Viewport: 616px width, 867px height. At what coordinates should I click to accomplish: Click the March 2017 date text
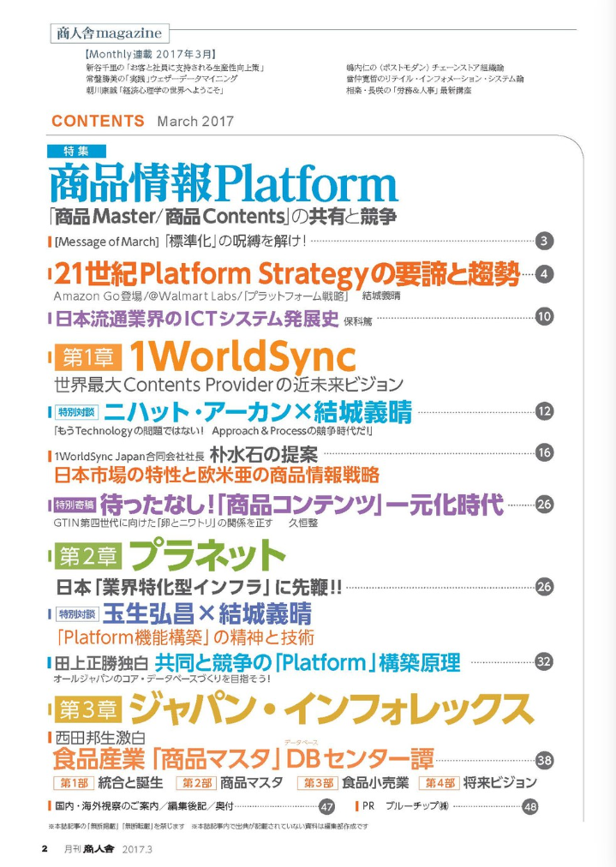tap(195, 121)
